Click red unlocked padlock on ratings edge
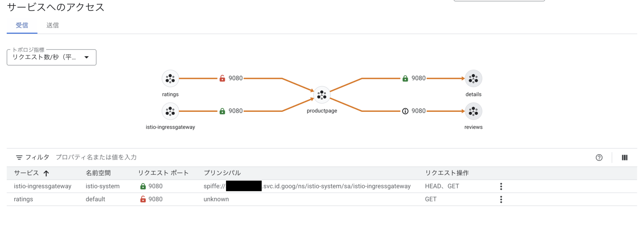 (x=222, y=78)
